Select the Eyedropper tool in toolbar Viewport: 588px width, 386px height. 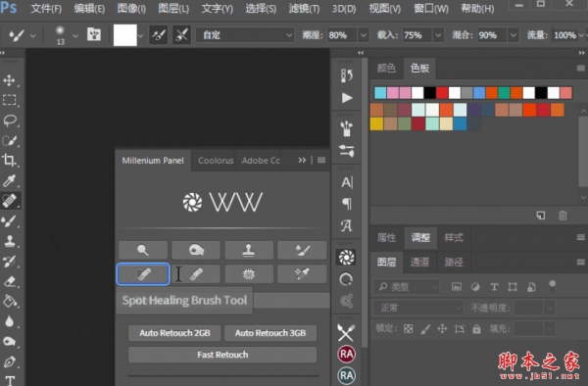(10, 180)
